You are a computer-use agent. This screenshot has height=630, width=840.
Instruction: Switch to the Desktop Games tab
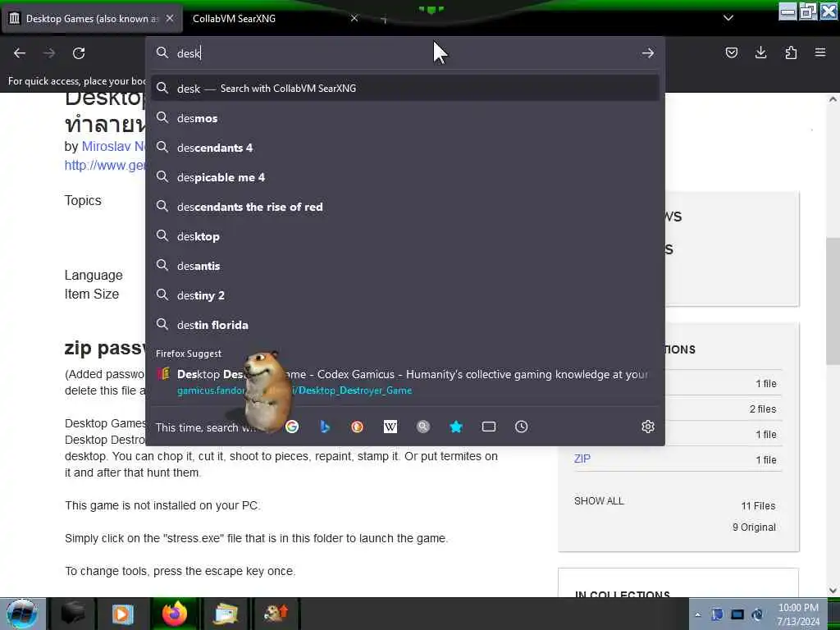point(91,18)
